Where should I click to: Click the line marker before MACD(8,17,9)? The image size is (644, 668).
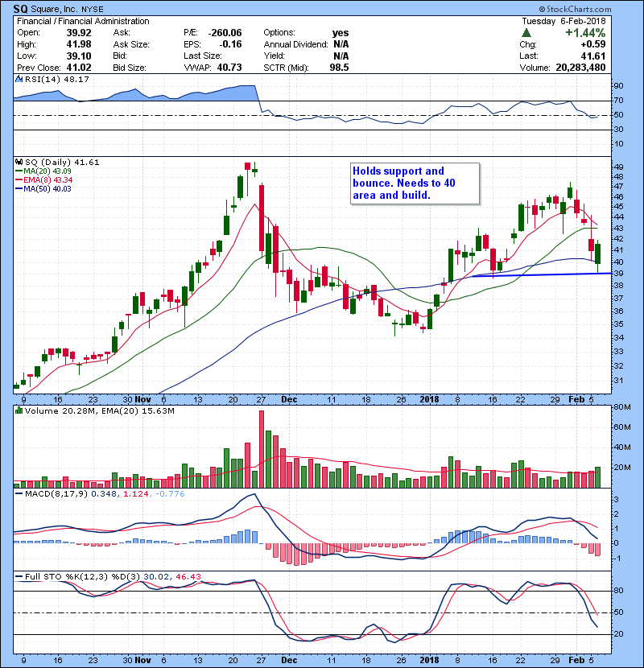[x=19, y=494]
